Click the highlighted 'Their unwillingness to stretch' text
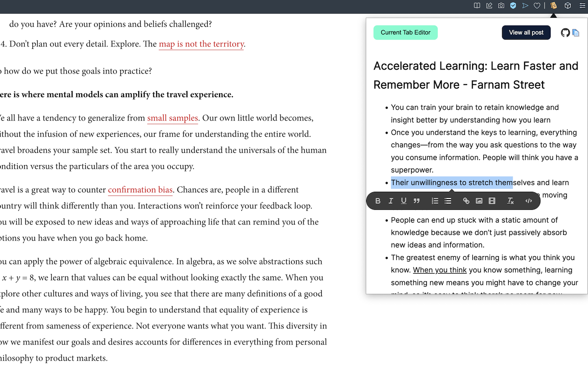This screenshot has width=588, height=368. click(452, 183)
